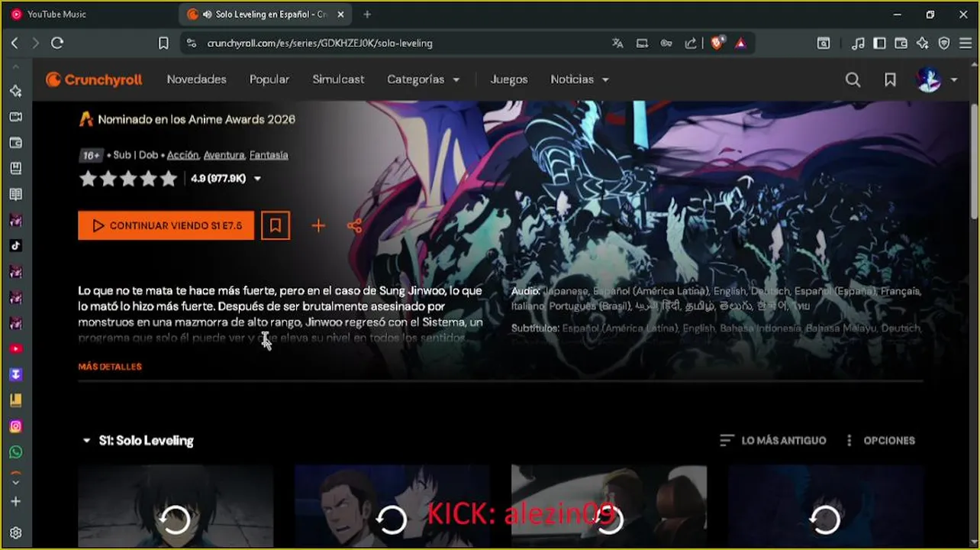
Task: Share the series with the share icon
Action: click(354, 225)
